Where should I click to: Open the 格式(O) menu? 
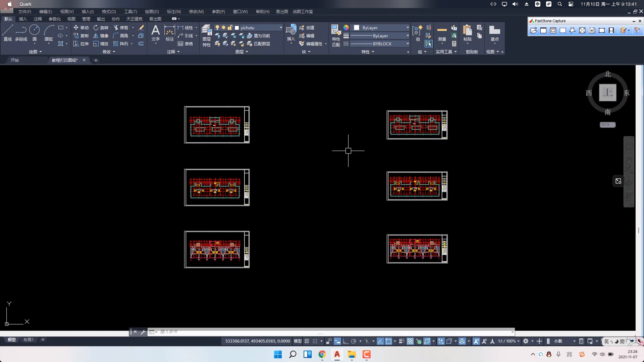[109, 12]
